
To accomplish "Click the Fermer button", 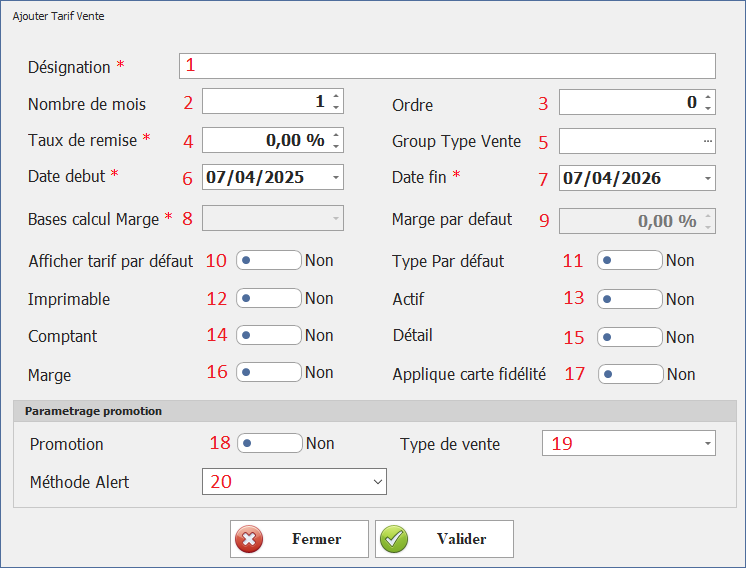I will click(x=299, y=539).
